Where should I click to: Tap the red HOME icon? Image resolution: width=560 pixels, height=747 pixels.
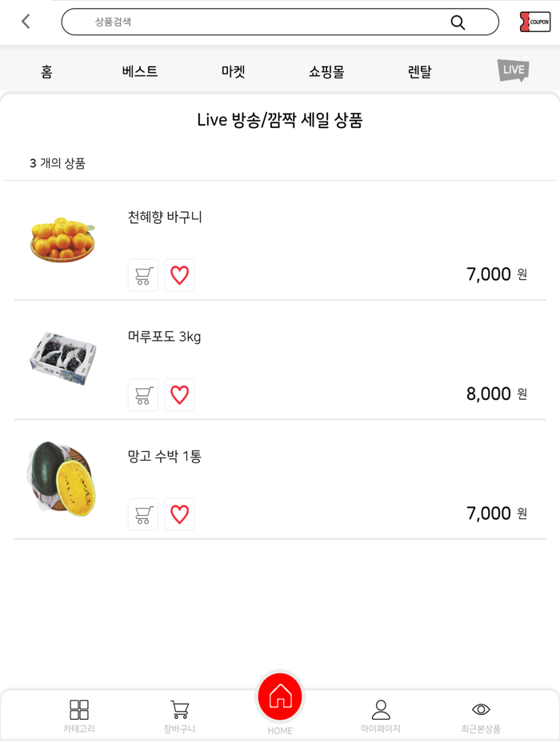[x=279, y=697]
